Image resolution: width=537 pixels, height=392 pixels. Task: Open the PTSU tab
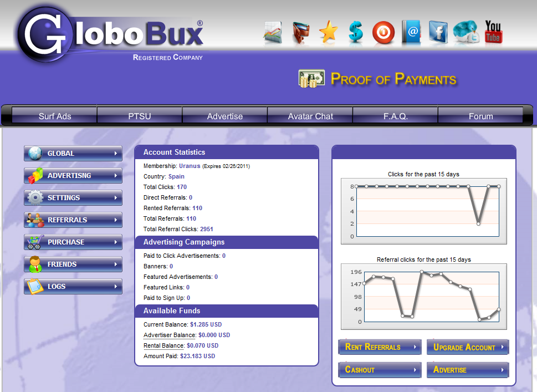[x=140, y=116]
